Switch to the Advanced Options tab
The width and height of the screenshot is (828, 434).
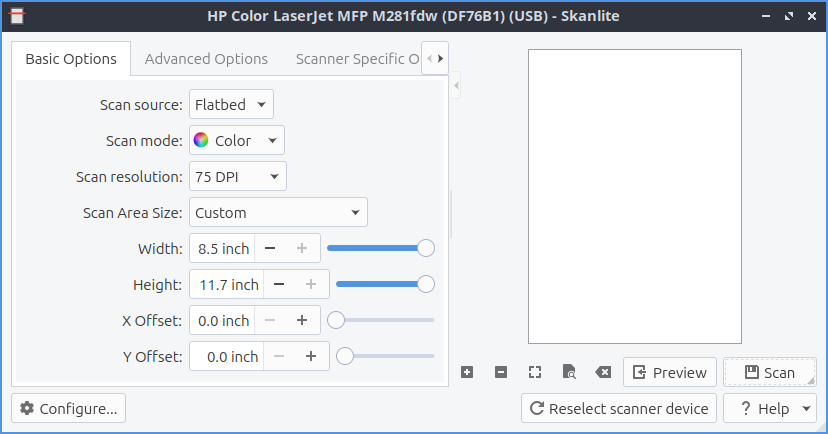click(206, 59)
